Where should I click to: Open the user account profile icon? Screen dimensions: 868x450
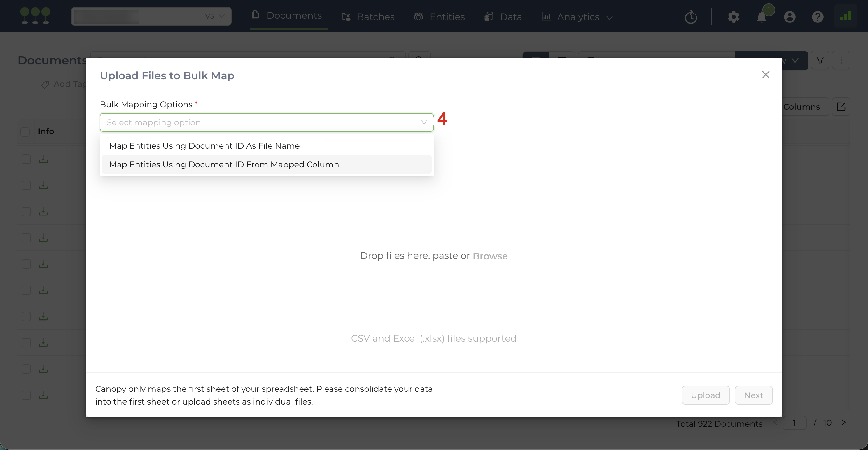pyautogui.click(x=790, y=17)
